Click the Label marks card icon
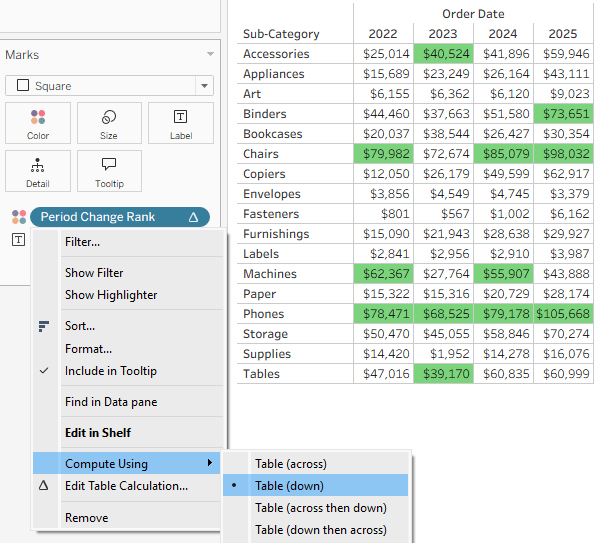Viewport: 606px width, 543px height. pyautogui.click(x=180, y=117)
